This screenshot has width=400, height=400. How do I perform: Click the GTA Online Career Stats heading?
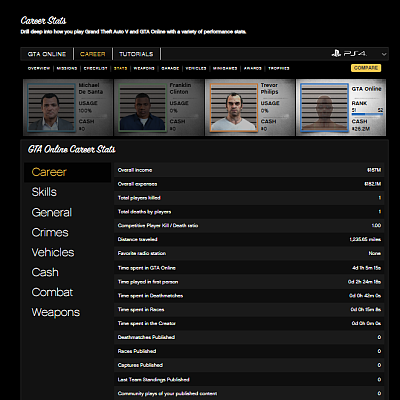72,149
